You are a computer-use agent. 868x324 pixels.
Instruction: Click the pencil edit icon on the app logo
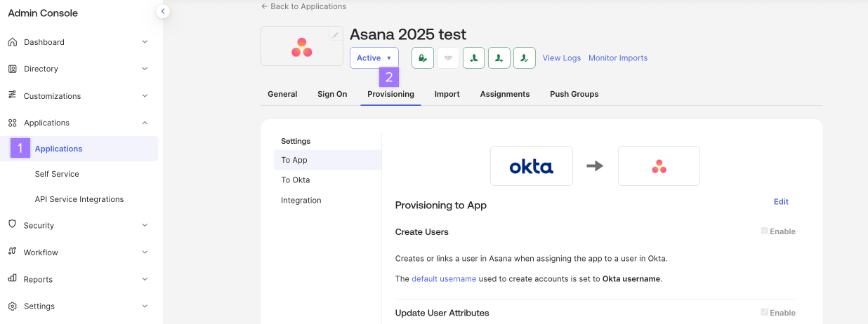pos(336,35)
